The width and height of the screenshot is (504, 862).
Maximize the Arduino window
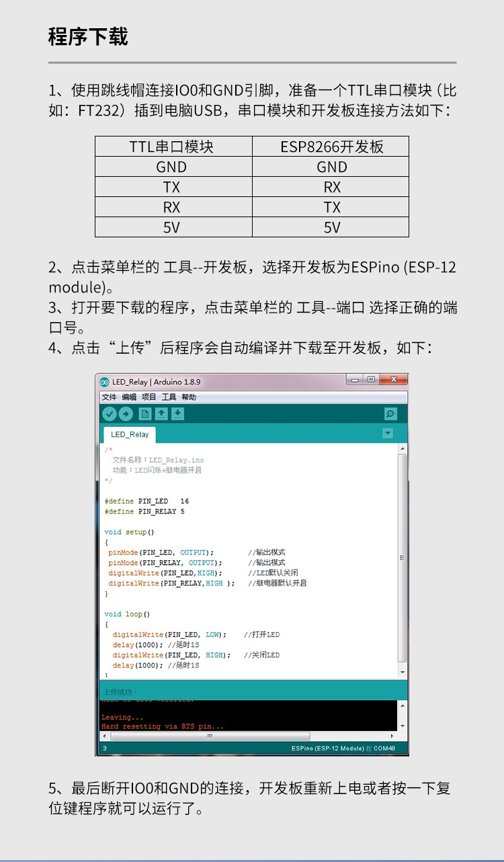click(370, 380)
